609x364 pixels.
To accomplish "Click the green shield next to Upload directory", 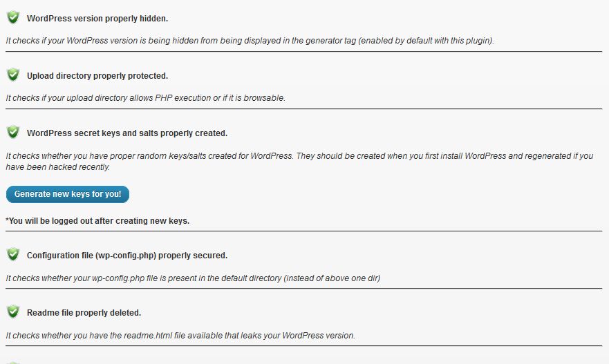I will point(13,75).
